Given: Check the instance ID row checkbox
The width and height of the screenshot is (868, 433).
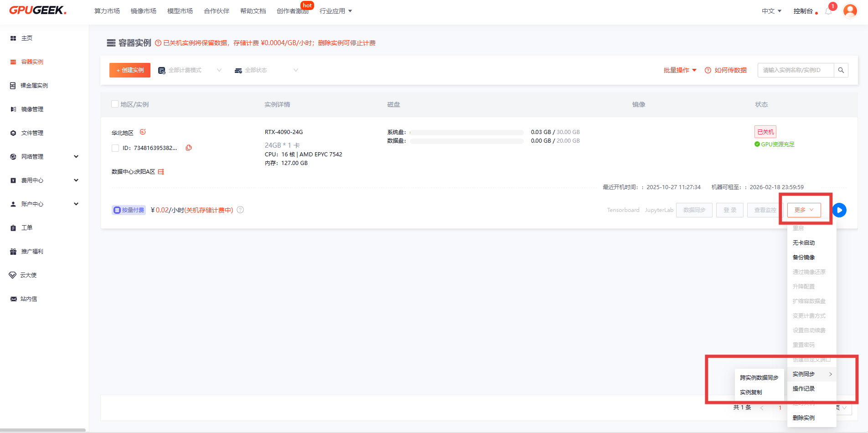Looking at the screenshot, I should pos(115,148).
